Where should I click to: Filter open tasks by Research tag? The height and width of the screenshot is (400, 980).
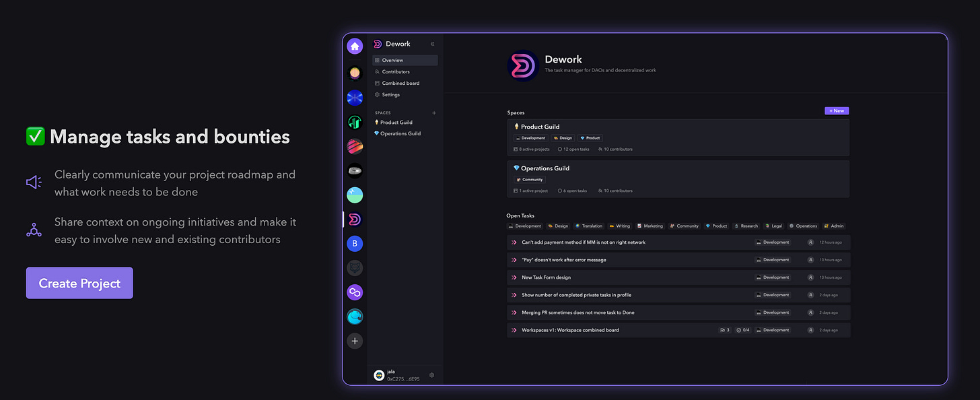(746, 226)
